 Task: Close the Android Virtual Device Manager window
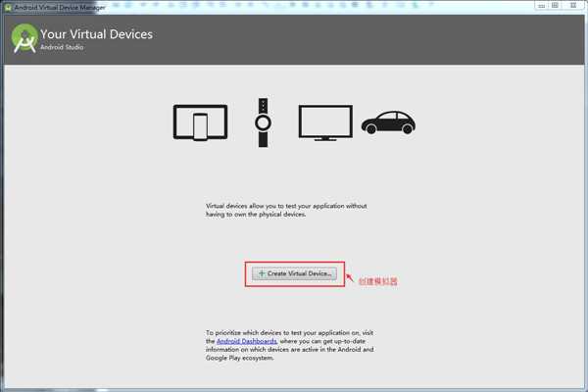[573, 6]
